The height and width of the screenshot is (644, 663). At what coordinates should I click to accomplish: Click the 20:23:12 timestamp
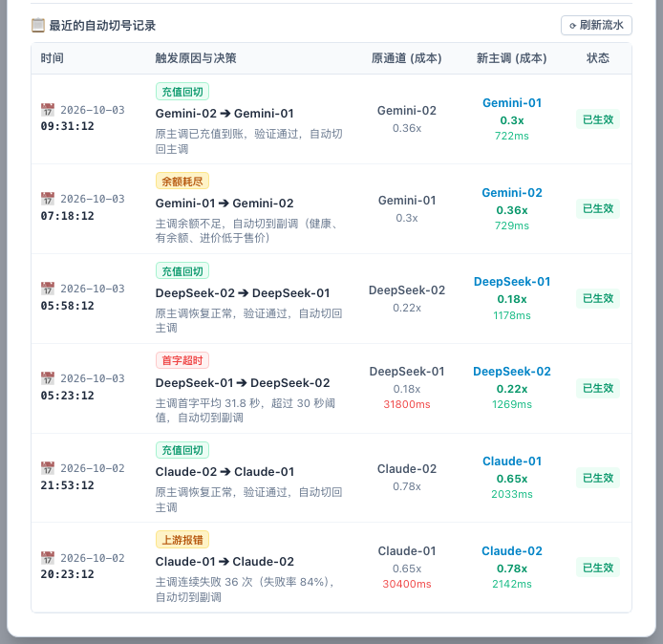[67, 574]
